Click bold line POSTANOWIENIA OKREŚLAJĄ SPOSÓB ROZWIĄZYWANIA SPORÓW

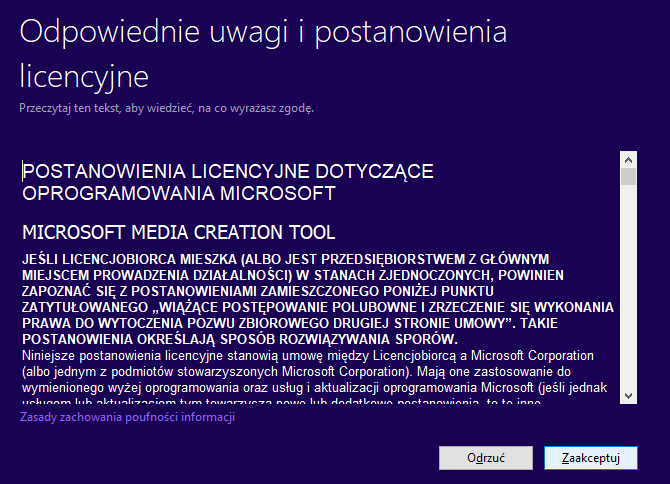click(x=240, y=339)
